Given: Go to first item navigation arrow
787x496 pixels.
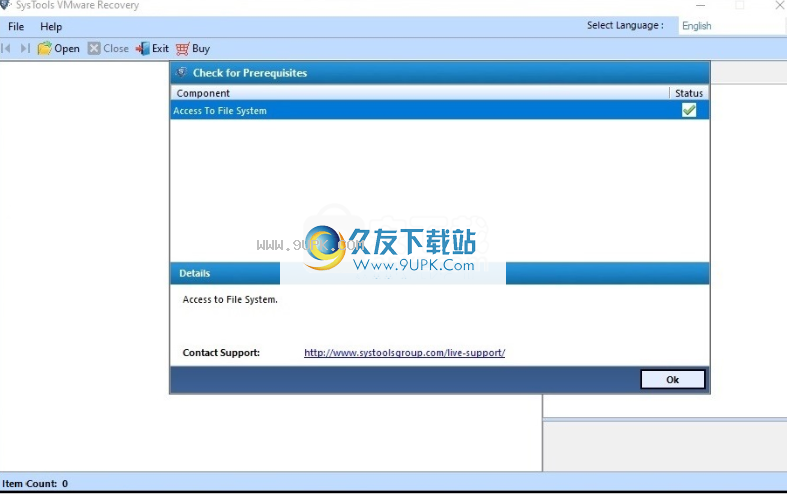Looking at the screenshot, I should [x=6, y=48].
